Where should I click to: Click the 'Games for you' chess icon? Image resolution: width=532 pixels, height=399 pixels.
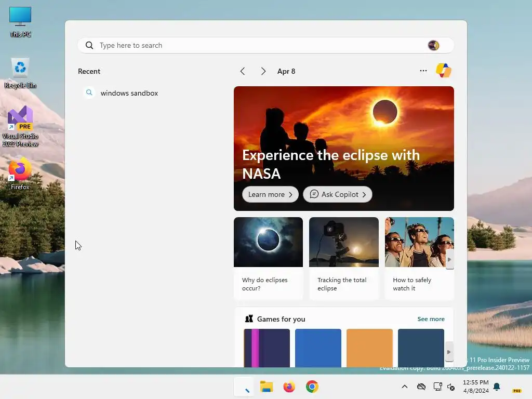coord(249,318)
